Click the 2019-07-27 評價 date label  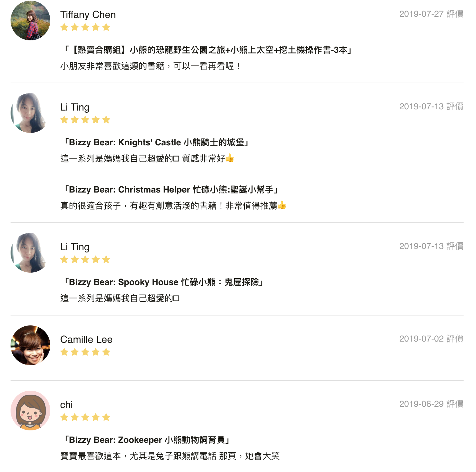[x=431, y=14]
